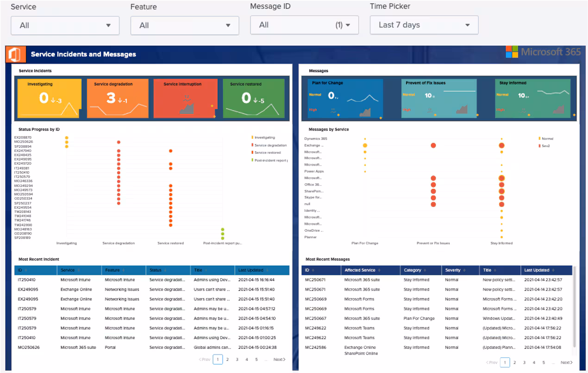
Task: Toggle the Investigating legend item
Action: [x=264, y=137]
